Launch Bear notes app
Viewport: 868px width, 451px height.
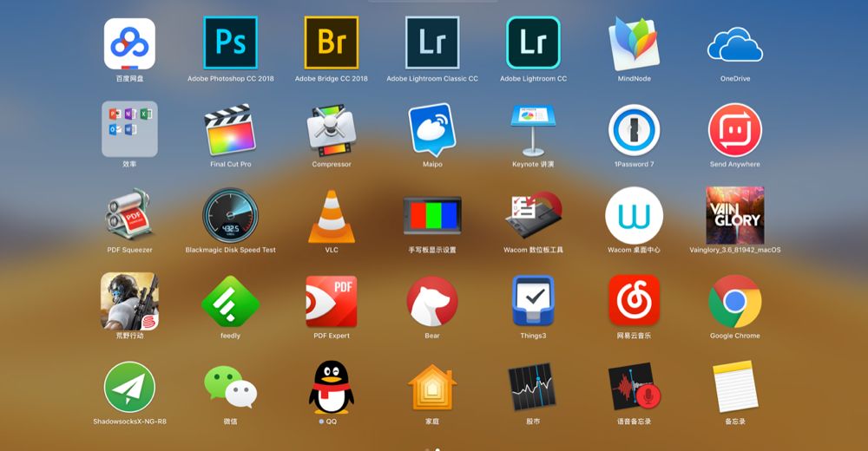432,302
